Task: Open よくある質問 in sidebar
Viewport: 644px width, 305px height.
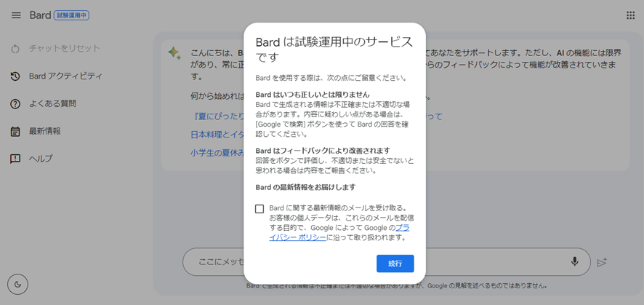Action: click(52, 103)
